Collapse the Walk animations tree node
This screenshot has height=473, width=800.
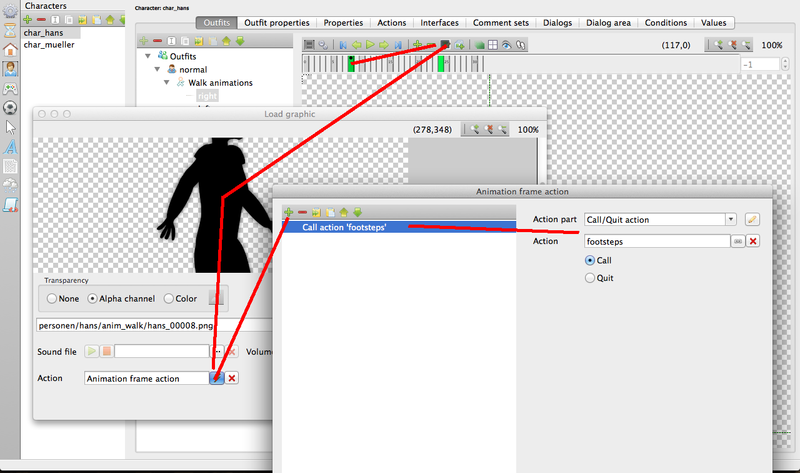(x=167, y=83)
